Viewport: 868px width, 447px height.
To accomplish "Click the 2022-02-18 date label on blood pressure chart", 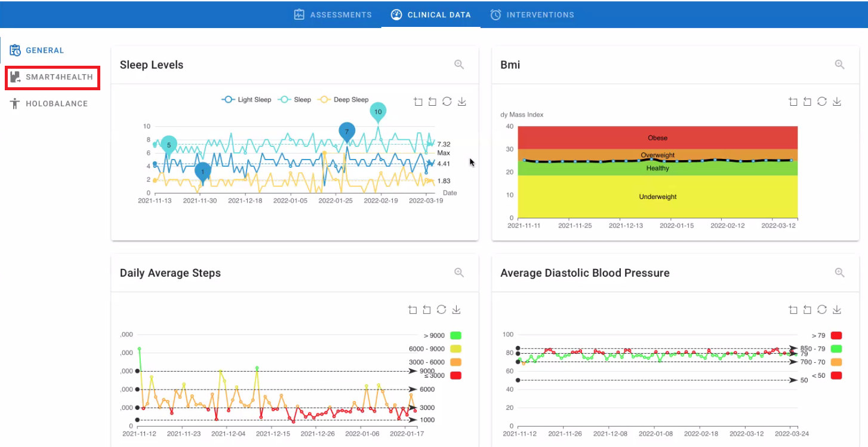I will point(701,434).
